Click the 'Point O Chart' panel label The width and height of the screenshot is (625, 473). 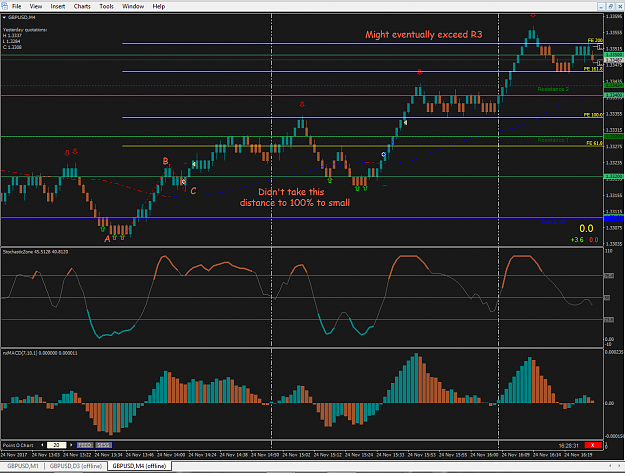18,445
